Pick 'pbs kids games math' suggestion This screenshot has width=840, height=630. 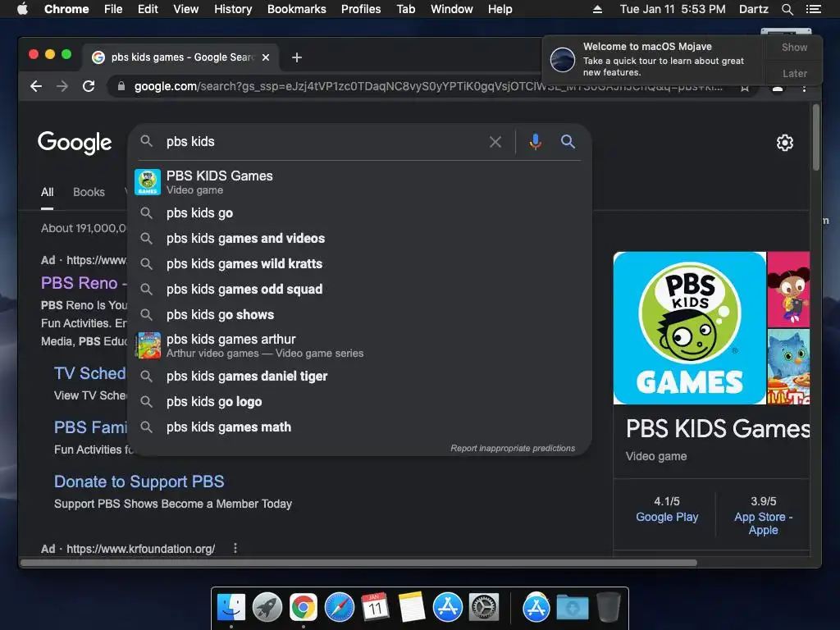point(359,427)
